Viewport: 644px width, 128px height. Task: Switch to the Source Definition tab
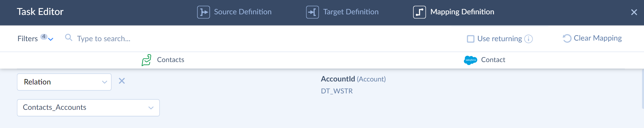(234, 12)
